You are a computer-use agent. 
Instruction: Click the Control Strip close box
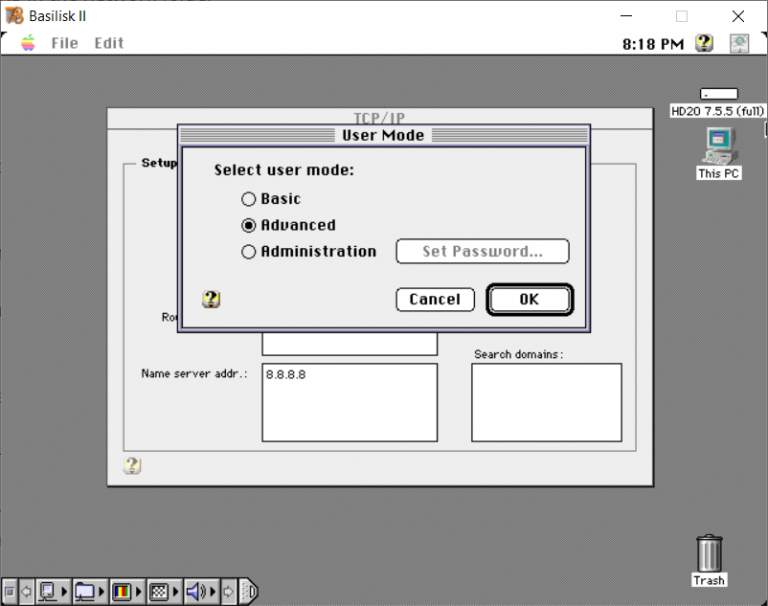click(x=9, y=592)
